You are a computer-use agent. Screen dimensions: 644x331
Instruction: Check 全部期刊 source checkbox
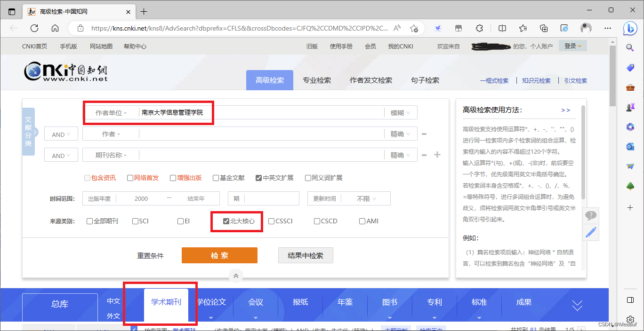89,221
